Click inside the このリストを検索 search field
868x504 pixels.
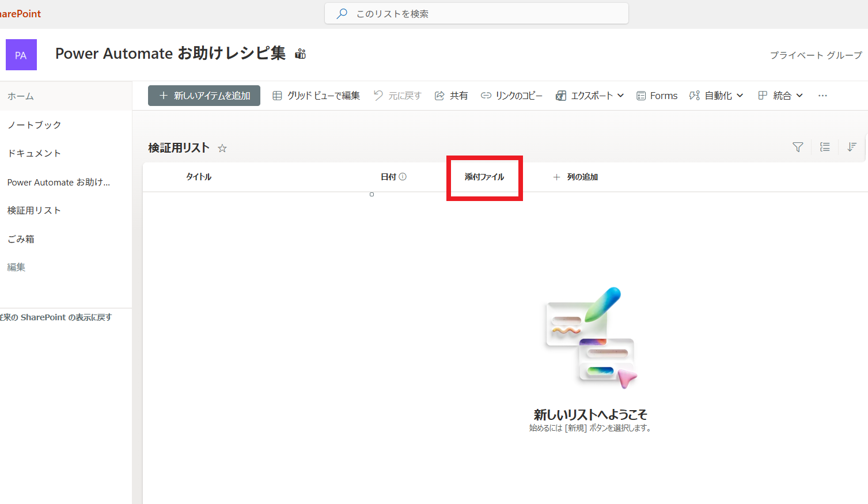pyautogui.click(x=476, y=13)
